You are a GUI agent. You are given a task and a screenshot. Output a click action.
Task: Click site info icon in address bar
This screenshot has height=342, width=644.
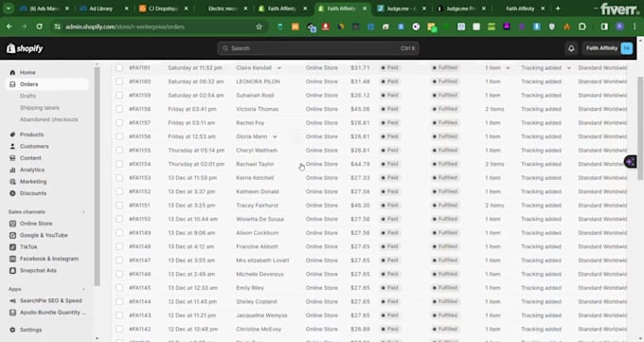click(x=57, y=27)
